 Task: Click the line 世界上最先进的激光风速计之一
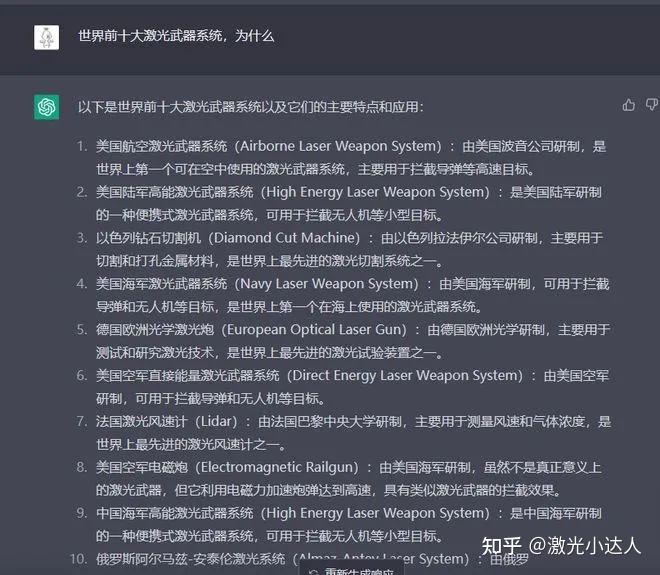coord(191,445)
